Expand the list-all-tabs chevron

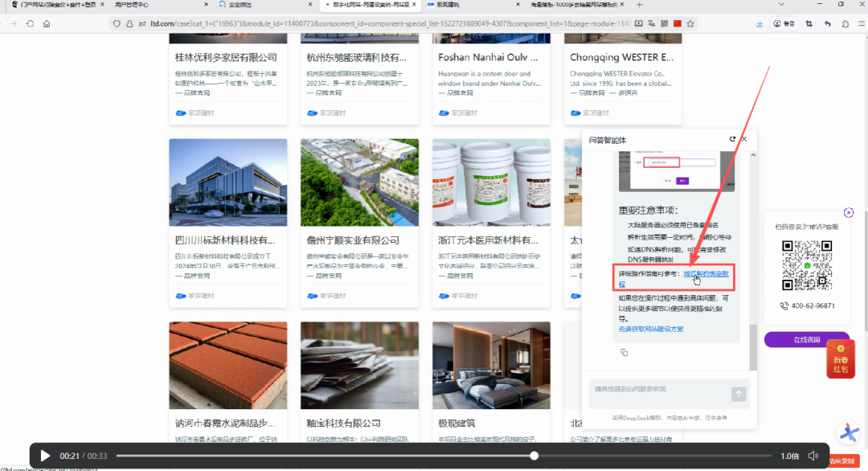point(781,5)
